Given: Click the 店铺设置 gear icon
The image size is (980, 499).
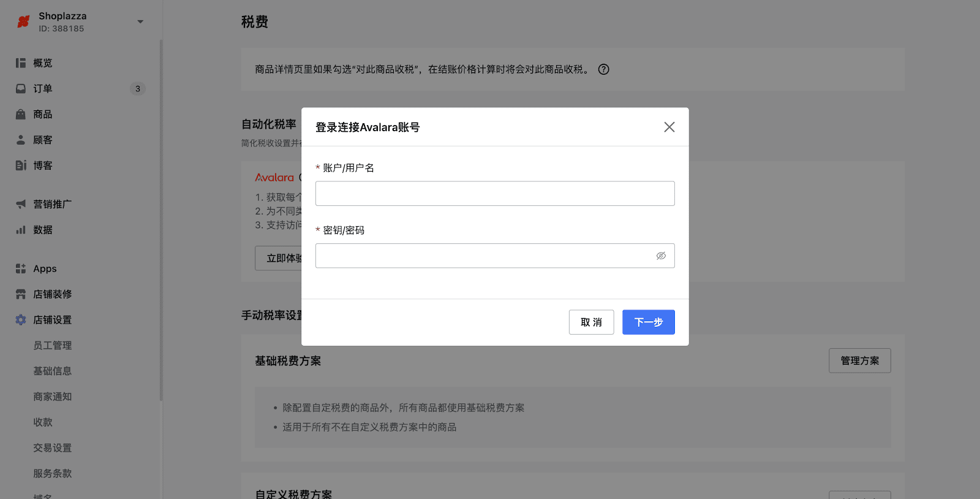Looking at the screenshot, I should pos(21,320).
